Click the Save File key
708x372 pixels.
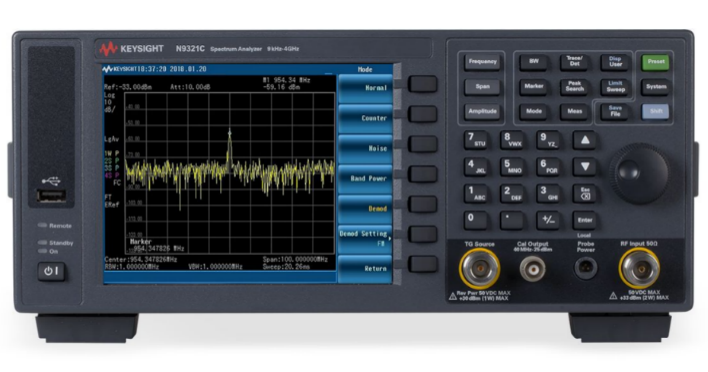(615, 112)
